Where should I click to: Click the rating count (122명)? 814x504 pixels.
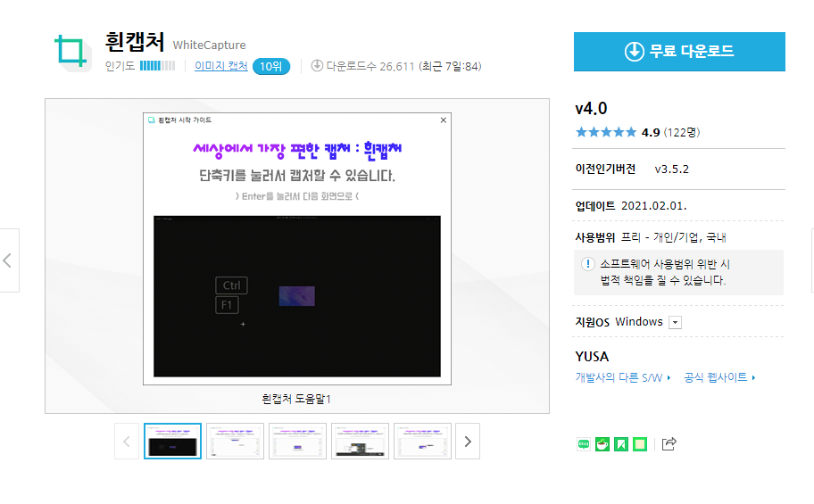pyautogui.click(x=682, y=132)
